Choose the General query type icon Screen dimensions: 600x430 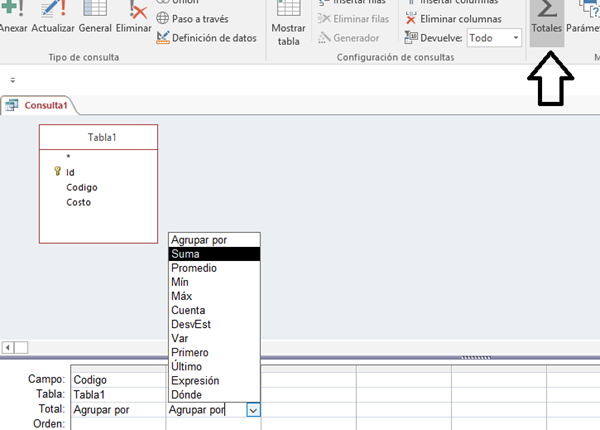(x=95, y=18)
